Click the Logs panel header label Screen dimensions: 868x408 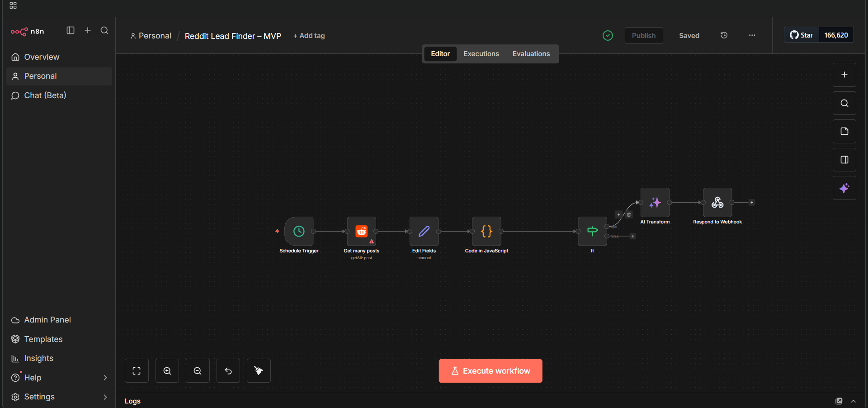tap(132, 401)
